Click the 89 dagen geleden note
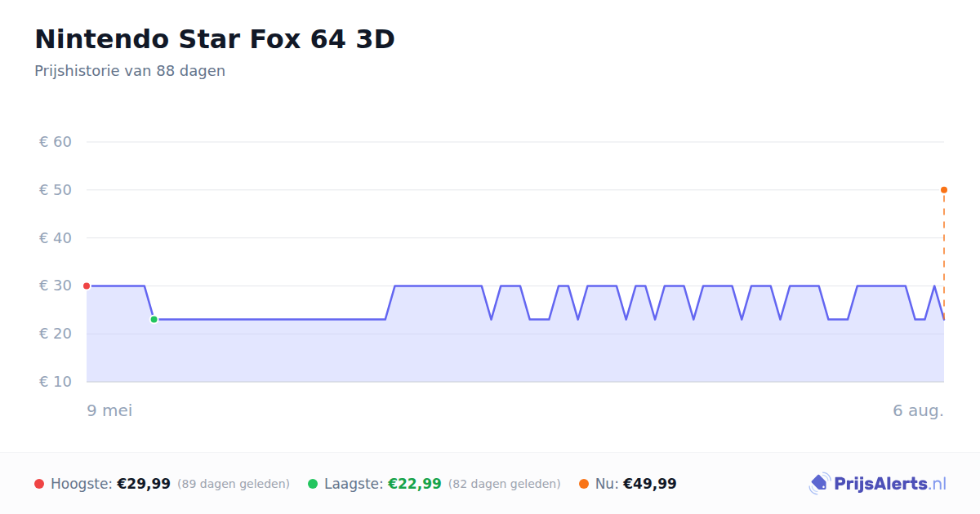Viewport: 980px width, 514px height. click(x=234, y=484)
